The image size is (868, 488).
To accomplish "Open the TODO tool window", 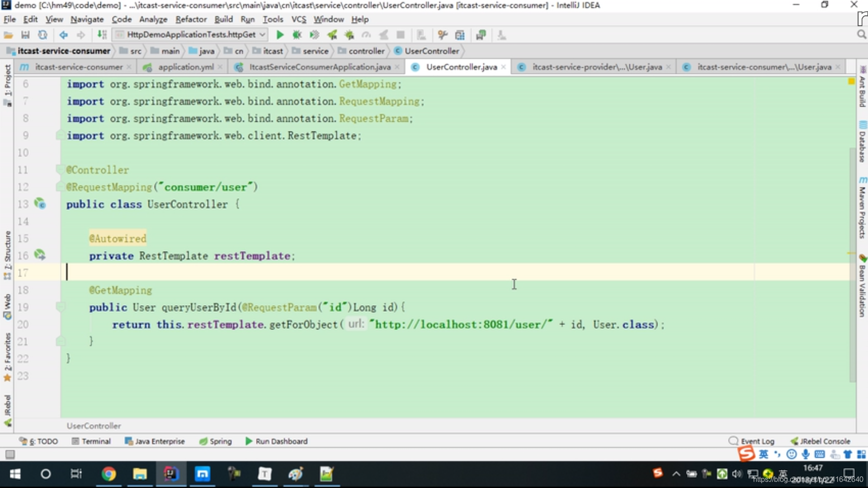I will tap(38, 441).
